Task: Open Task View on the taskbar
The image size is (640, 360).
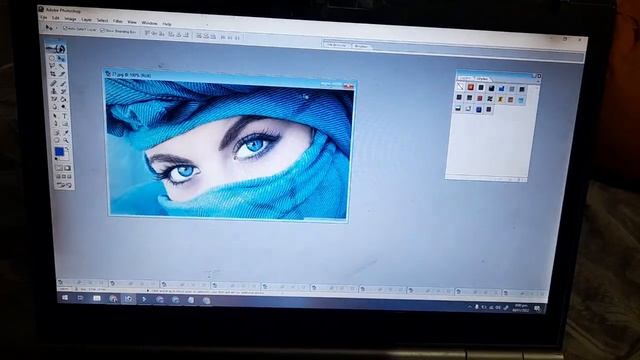Action: pos(80,298)
